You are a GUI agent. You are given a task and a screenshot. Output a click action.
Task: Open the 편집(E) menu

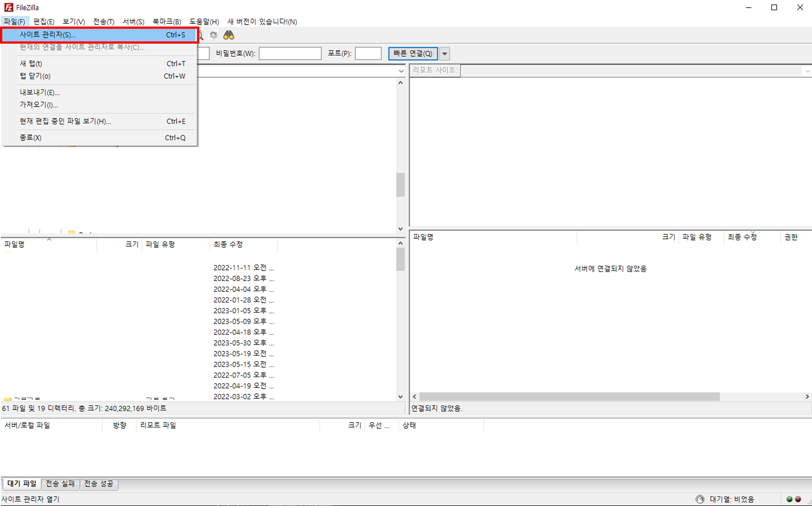point(44,22)
